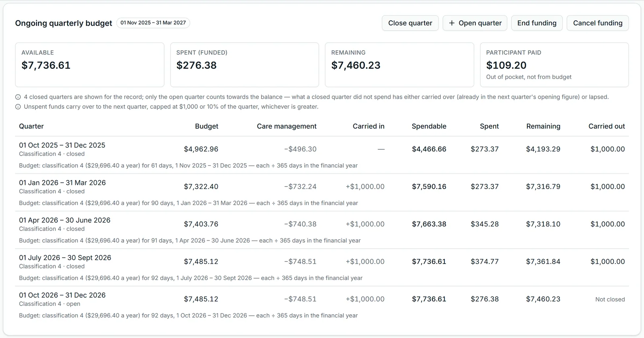Click the Quarter column header

(31, 126)
